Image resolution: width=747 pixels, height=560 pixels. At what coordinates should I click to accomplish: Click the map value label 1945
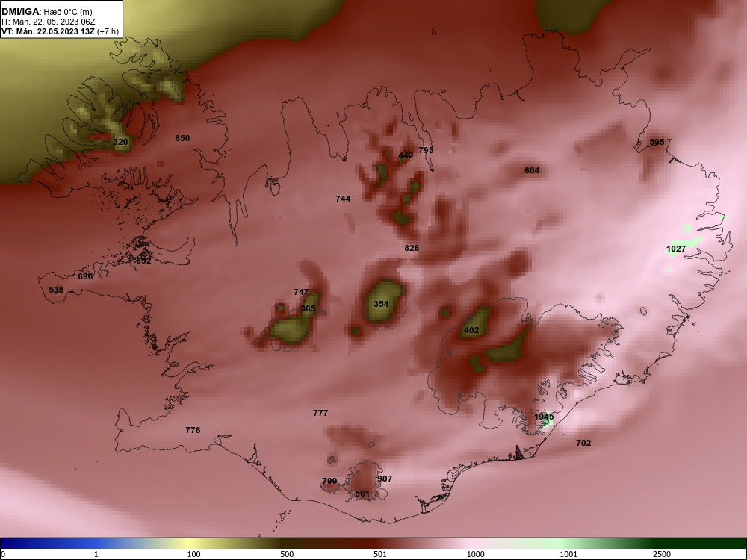pyautogui.click(x=544, y=417)
